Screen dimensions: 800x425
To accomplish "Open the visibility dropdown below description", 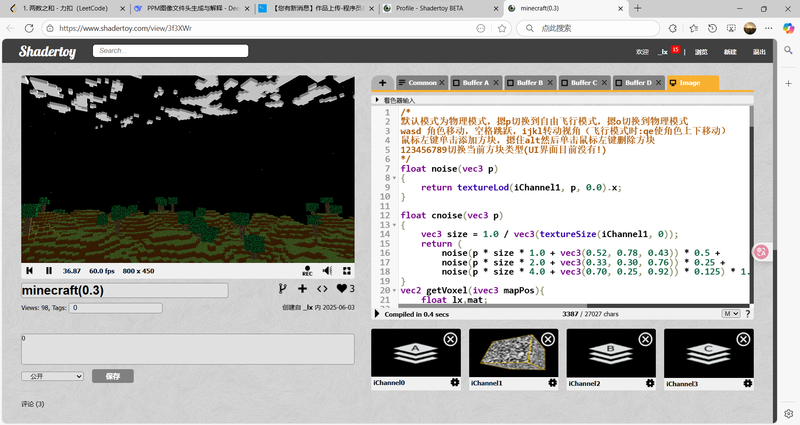I will tap(53, 376).
